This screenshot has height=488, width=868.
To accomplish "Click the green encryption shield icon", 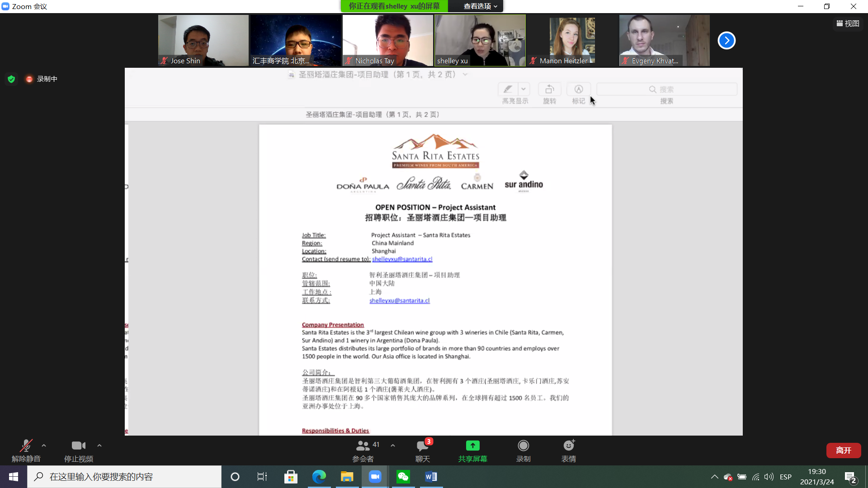I will click(x=11, y=79).
